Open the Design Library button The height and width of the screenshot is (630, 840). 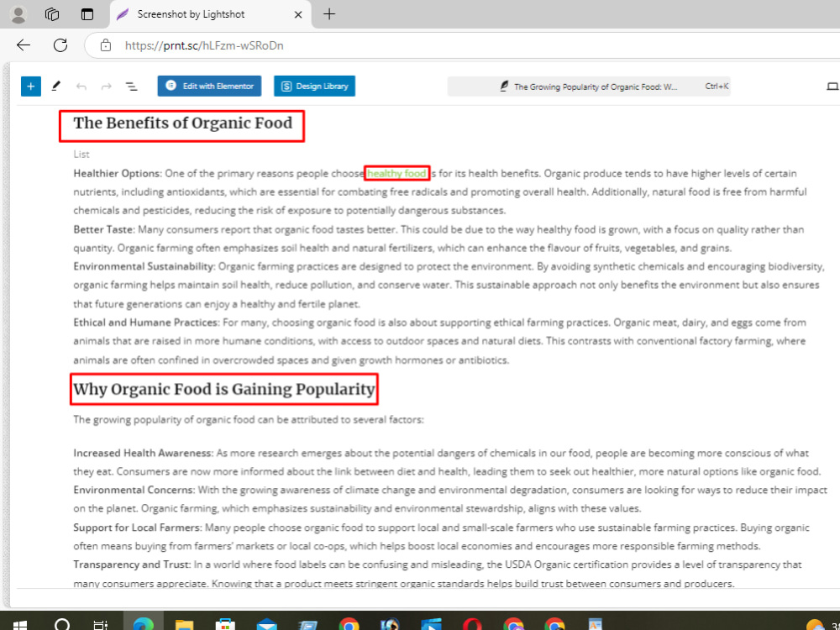pyautogui.click(x=314, y=87)
